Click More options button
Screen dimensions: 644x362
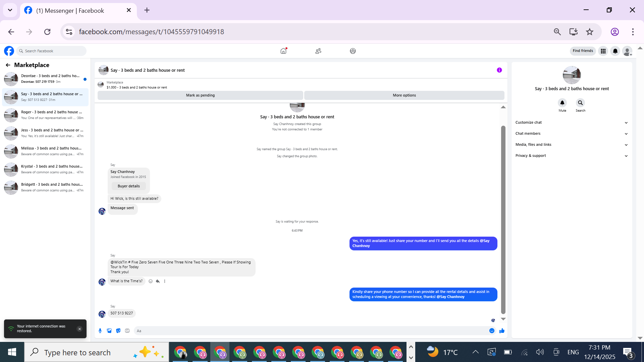404,96
